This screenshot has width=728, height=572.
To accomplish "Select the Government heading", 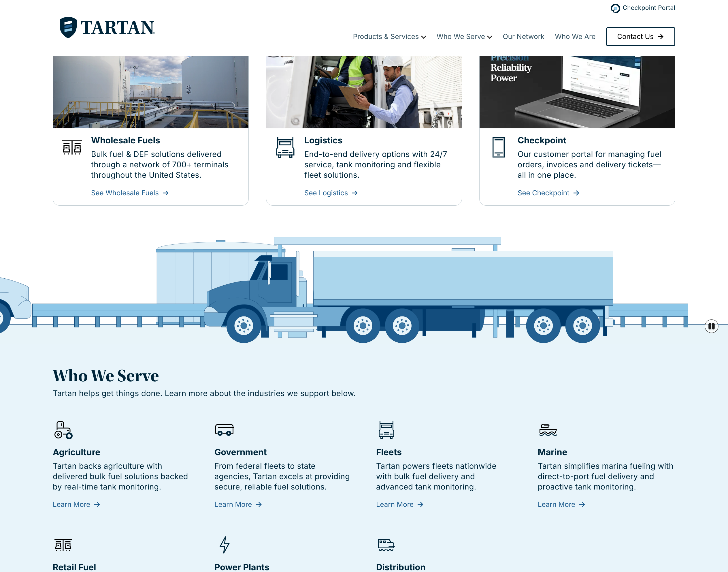I will (x=240, y=452).
